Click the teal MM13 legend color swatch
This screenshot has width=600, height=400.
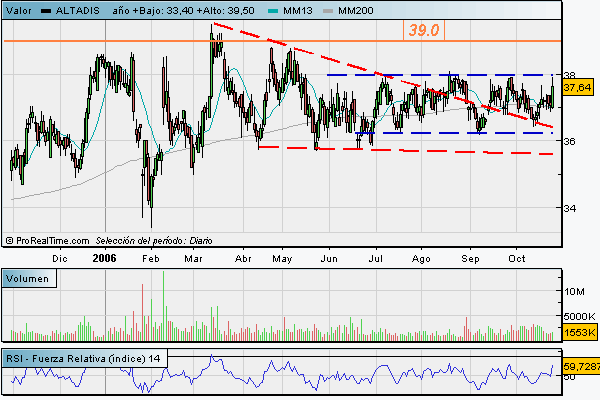[x=273, y=11]
